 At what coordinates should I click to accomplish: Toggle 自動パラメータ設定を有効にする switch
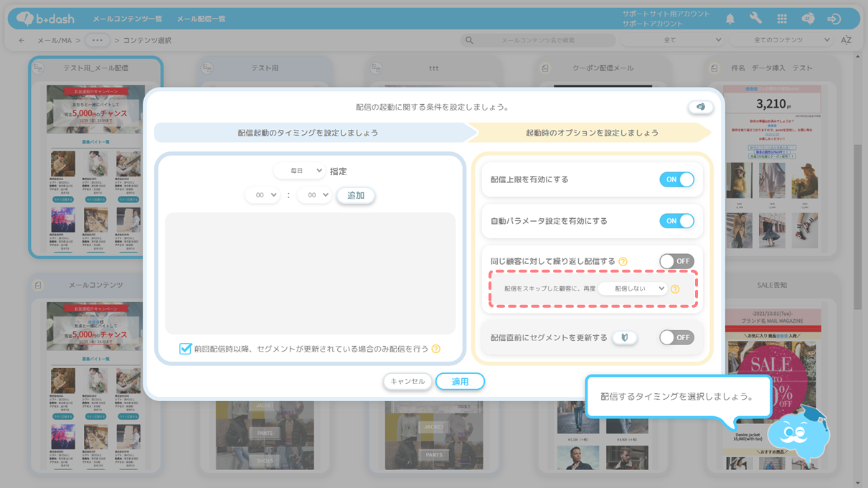click(x=676, y=221)
